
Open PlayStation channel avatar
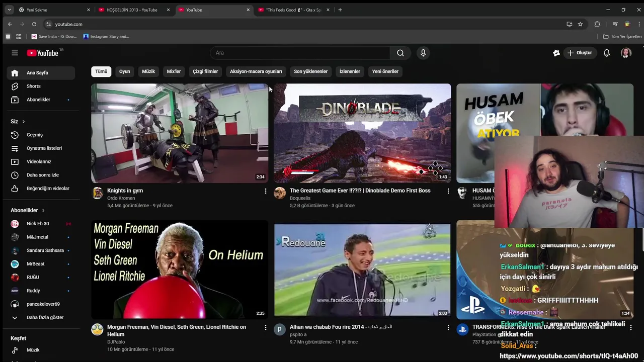462,329
